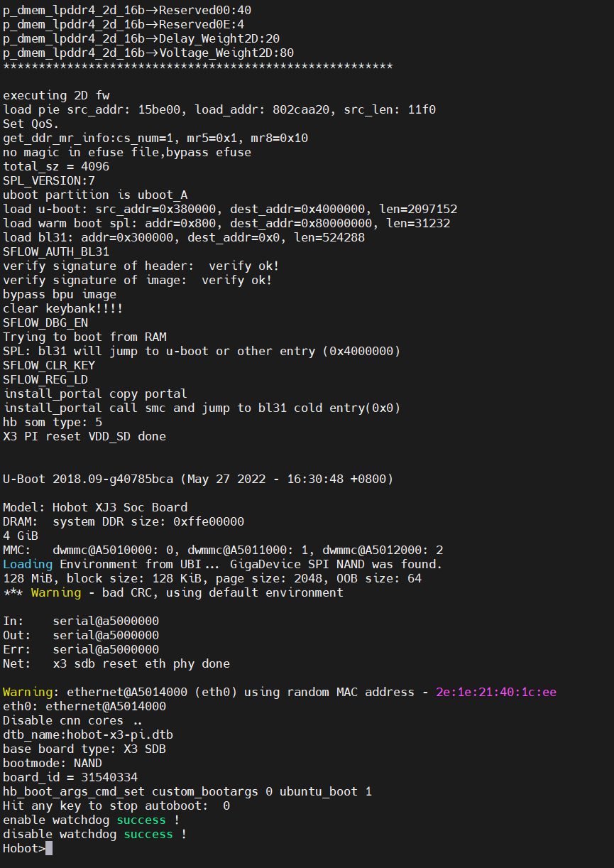Click the cursor block after the Hobot> prompt
The height and width of the screenshot is (868, 614).
tap(49, 848)
